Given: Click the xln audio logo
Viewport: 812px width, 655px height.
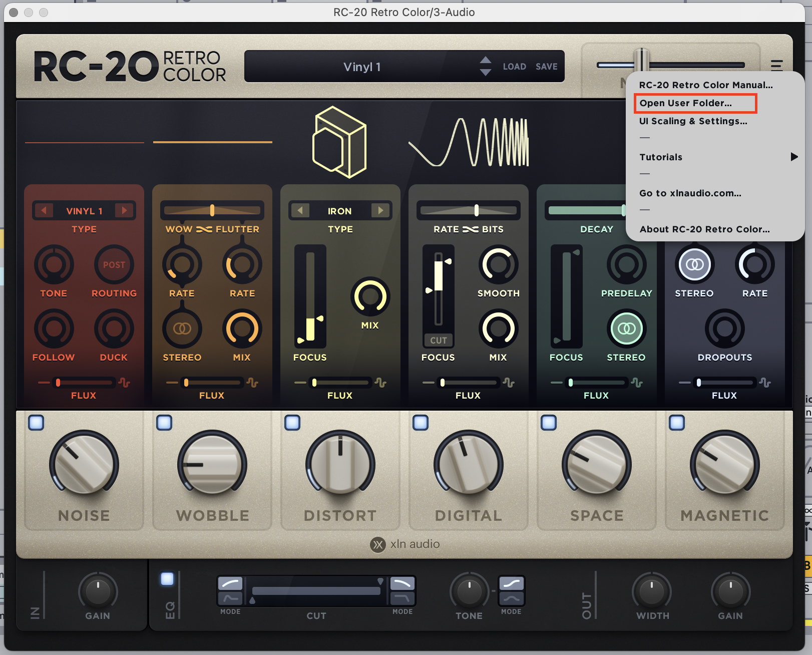Looking at the screenshot, I should [405, 544].
